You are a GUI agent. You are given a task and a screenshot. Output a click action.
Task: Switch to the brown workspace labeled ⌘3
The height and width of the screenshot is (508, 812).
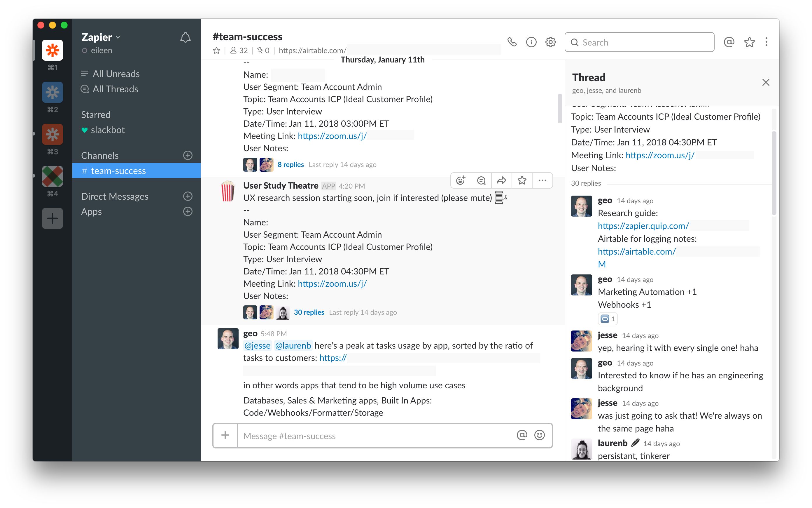(x=52, y=134)
